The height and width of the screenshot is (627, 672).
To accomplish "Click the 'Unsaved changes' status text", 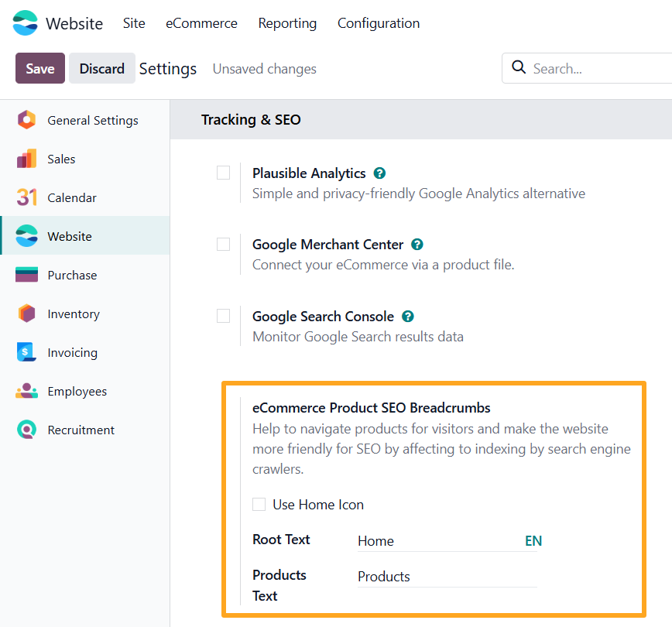I will [265, 69].
